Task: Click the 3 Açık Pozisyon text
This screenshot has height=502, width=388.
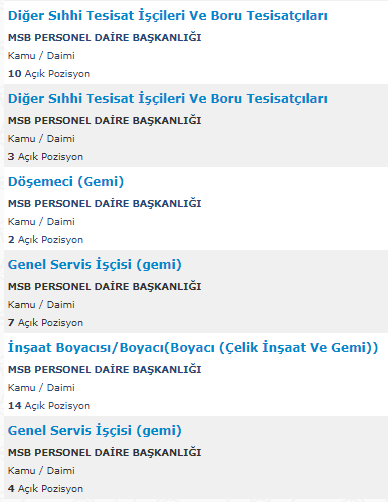Action: click(x=45, y=157)
